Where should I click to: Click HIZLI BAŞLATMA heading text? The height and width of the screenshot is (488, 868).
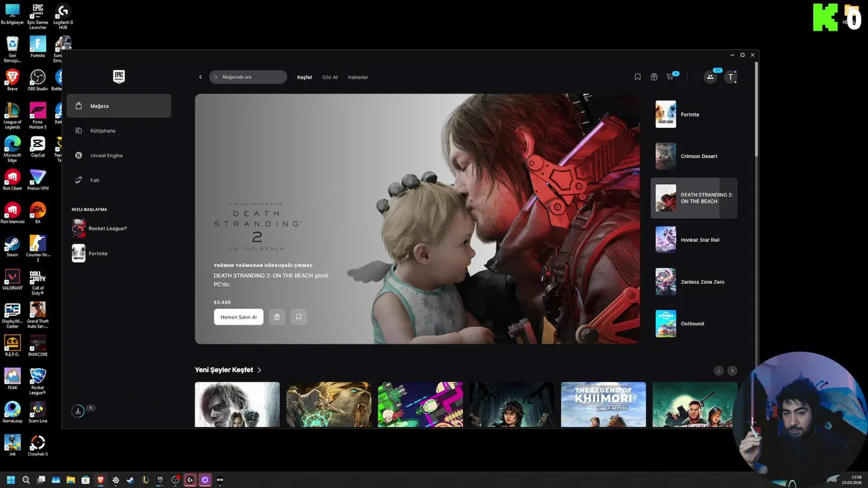90,209
